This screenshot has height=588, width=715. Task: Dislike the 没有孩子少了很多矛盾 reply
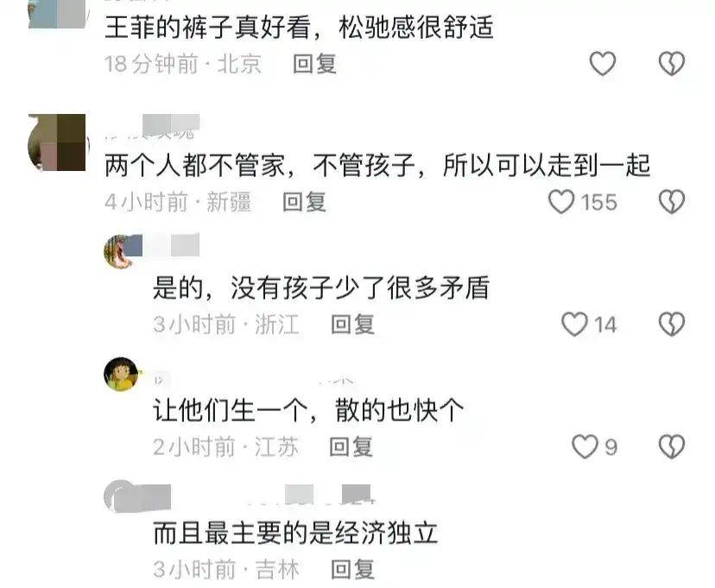pyautogui.click(x=672, y=325)
